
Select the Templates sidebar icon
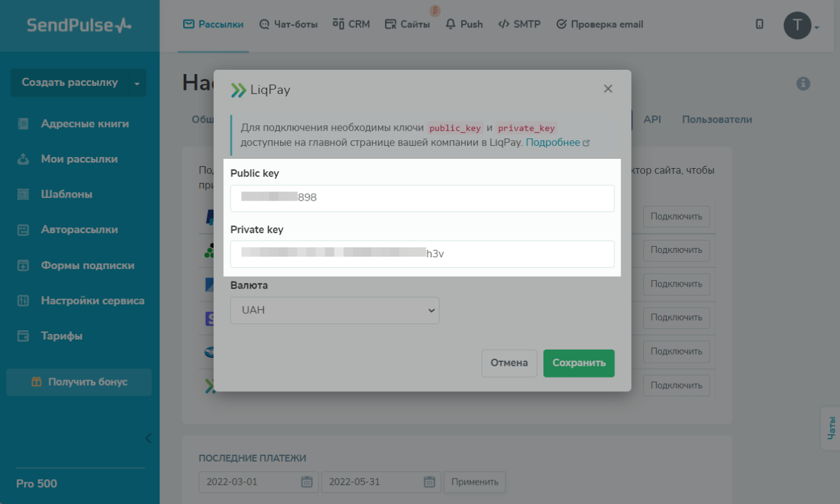[23, 194]
